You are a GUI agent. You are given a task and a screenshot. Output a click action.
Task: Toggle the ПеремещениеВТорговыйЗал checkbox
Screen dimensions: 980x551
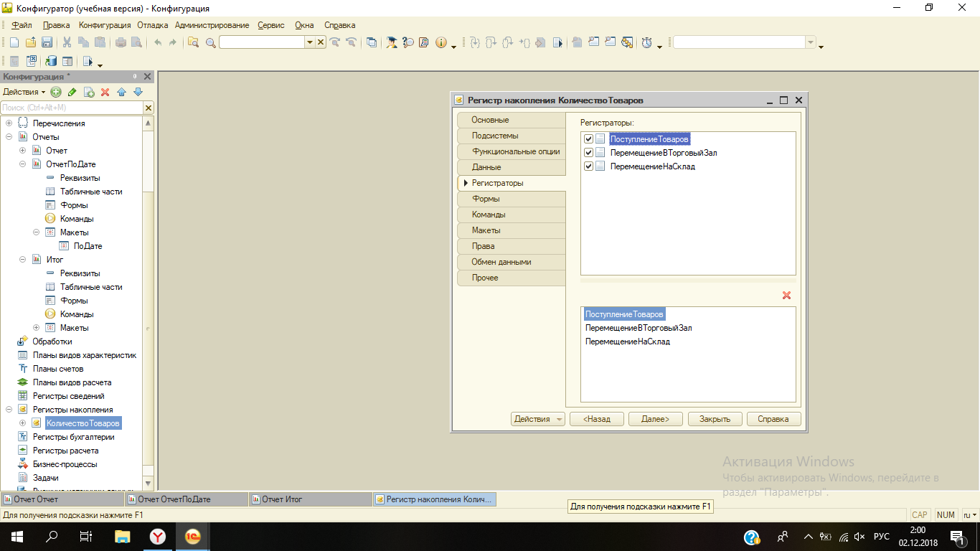(589, 153)
